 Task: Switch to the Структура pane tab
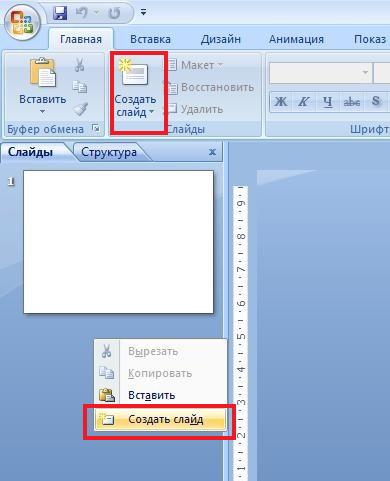click(x=109, y=152)
